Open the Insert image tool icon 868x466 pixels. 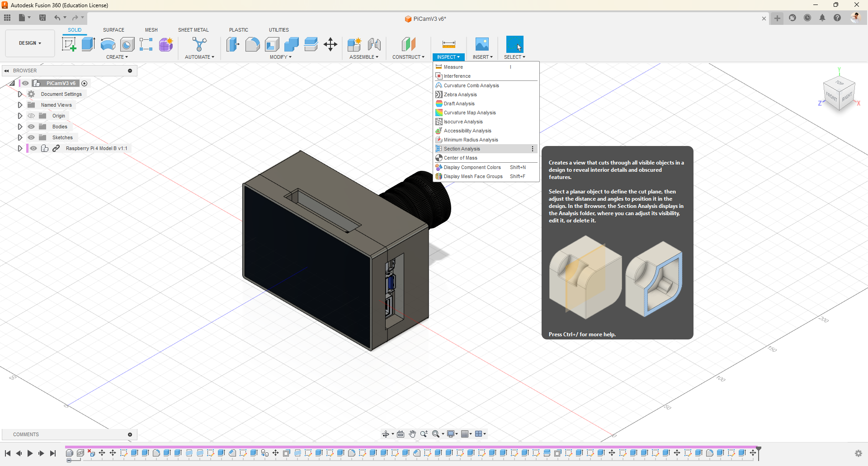coord(482,44)
